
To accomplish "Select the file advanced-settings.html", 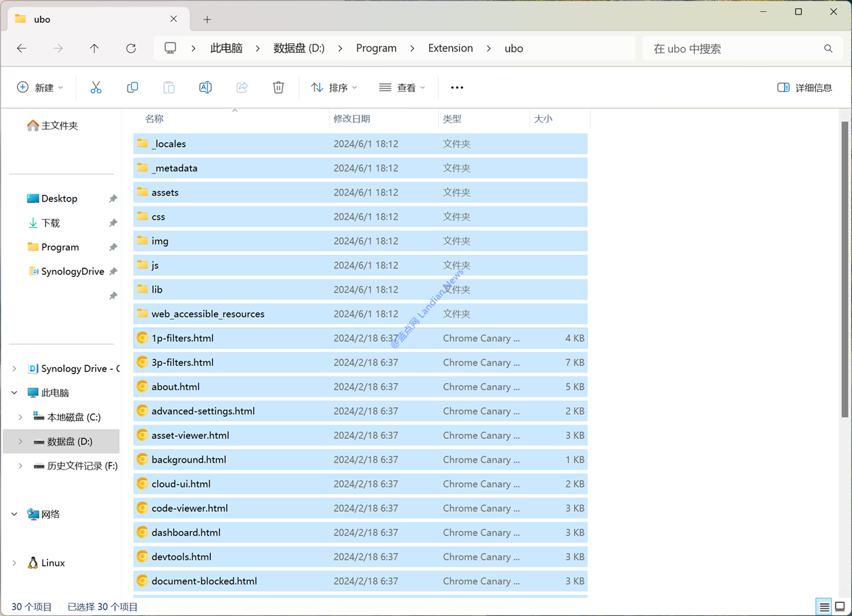I will (x=360, y=411).
